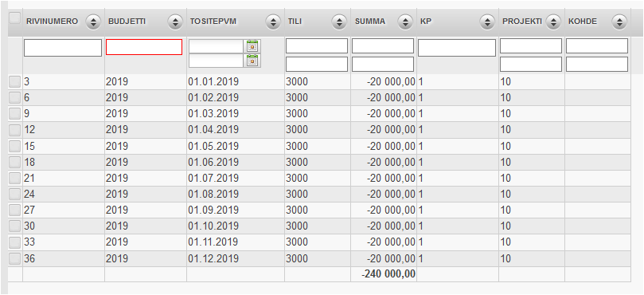
Task: Click the TILI column sort arrows
Action: [339, 22]
